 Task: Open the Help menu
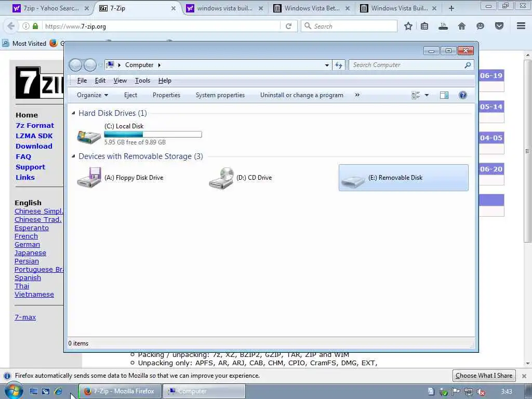tap(165, 81)
